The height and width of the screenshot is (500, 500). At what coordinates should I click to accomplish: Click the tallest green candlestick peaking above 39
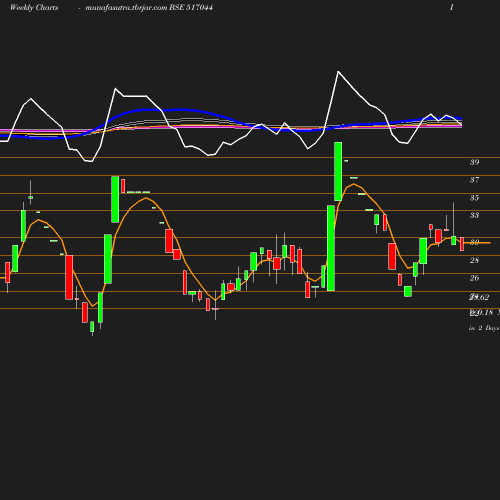[x=338, y=171]
